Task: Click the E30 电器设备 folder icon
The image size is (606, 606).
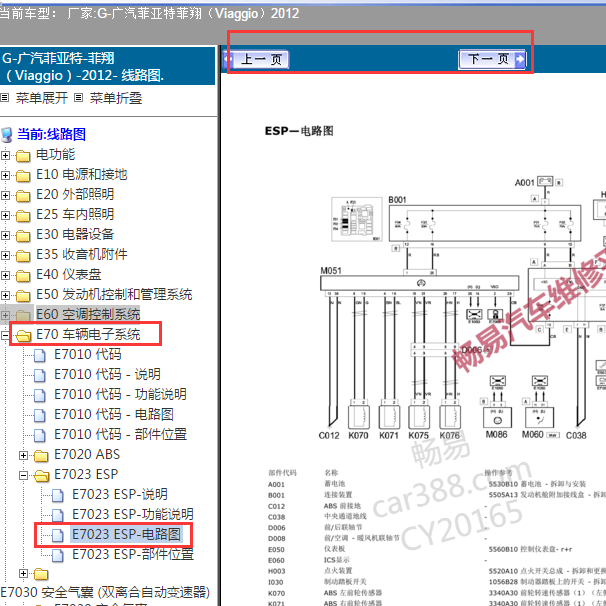Action: click(23, 236)
